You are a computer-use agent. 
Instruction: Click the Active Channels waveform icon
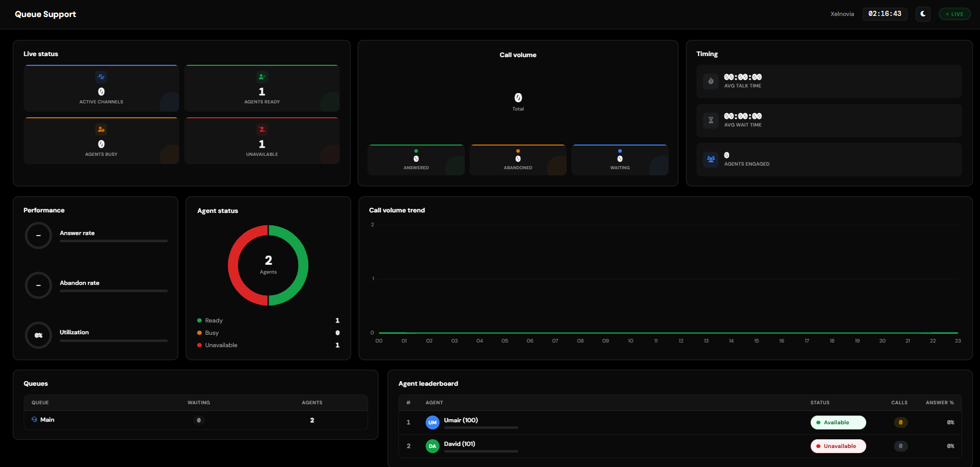click(x=101, y=77)
